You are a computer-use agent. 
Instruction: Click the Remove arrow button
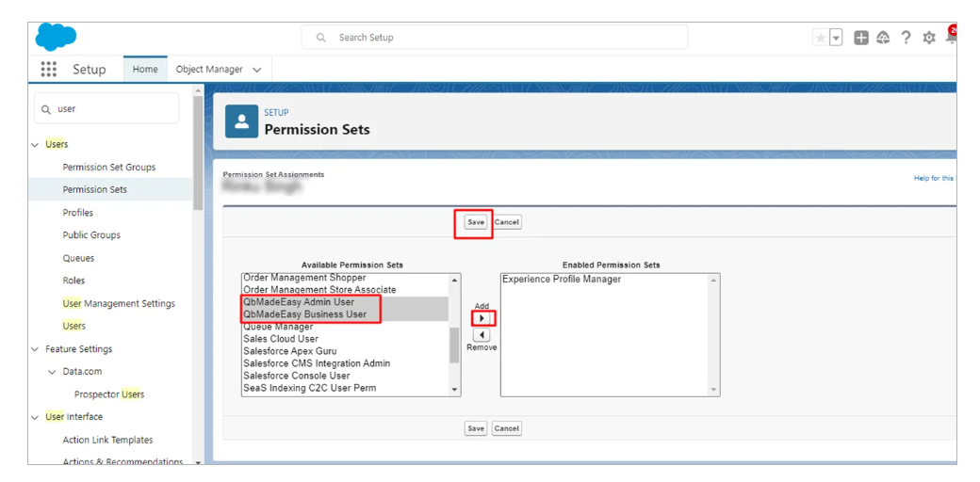(482, 335)
